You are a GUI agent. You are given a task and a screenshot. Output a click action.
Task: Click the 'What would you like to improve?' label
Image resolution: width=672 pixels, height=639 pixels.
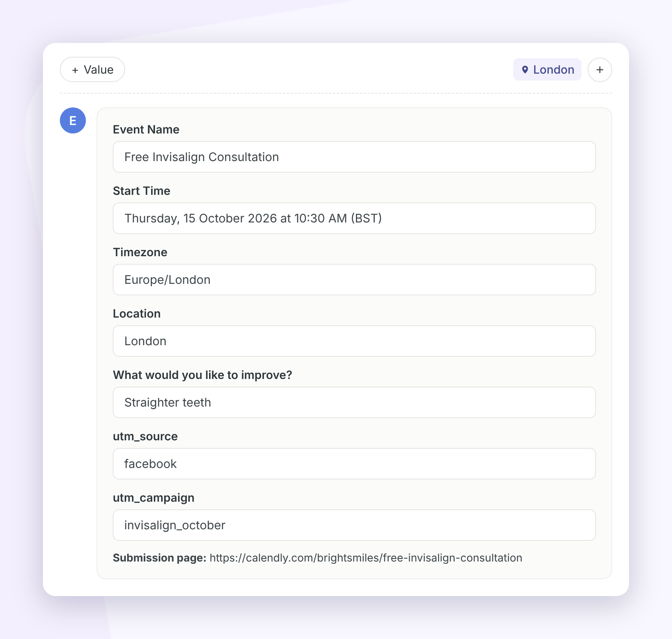point(203,375)
